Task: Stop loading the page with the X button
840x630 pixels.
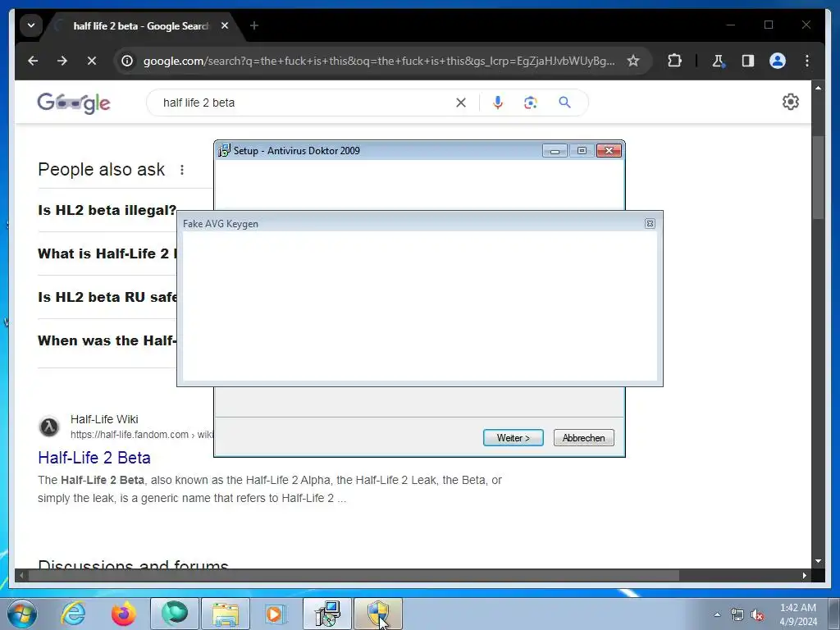Action: pyautogui.click(x=92, y=61)
